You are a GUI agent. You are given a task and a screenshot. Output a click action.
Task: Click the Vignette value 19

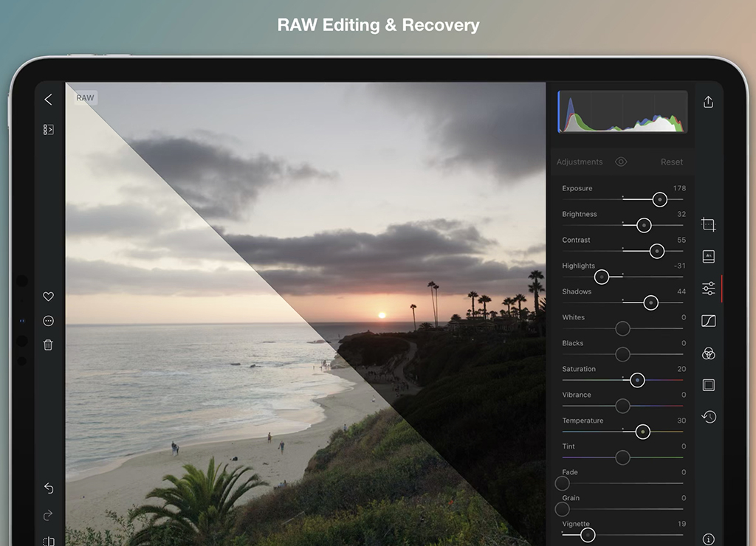click(681, 523)
